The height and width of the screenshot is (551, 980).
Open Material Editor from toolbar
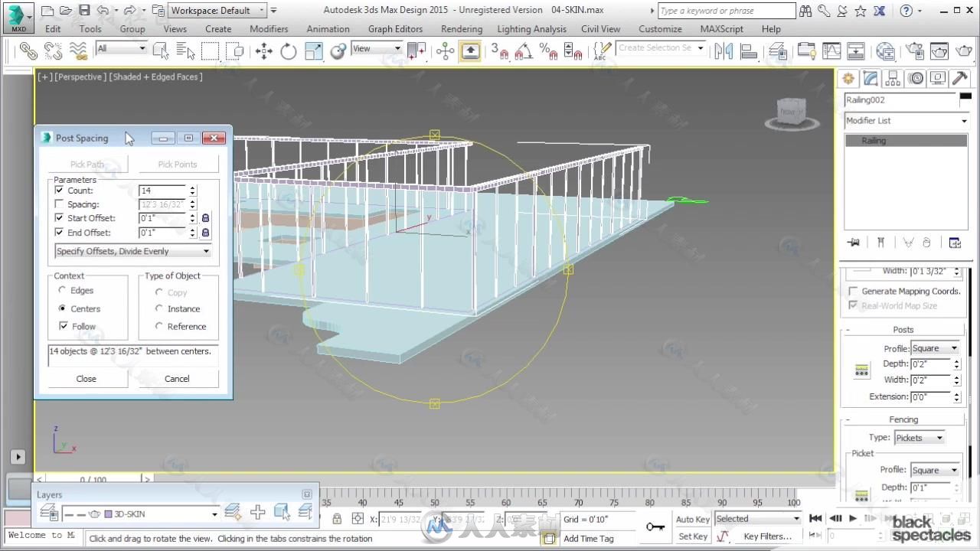[885, 51]
